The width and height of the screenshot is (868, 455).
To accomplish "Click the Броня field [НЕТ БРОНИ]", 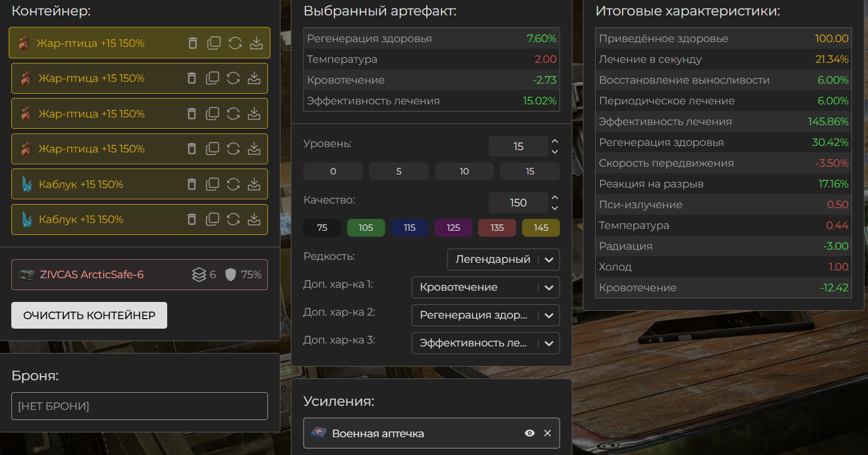I will [139, 406].
